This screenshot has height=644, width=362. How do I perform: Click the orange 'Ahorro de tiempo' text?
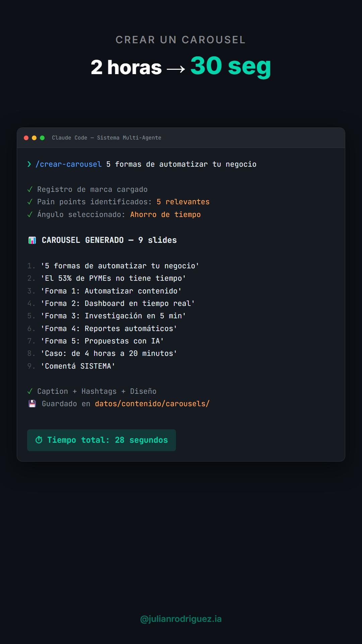[x=165, y=215]
